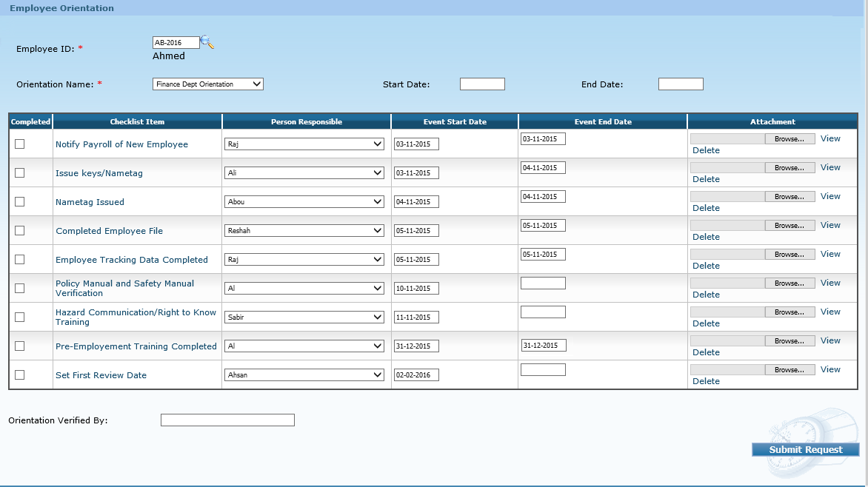868x487 pixels.
Task: Click the Orientation Verified By text field
Action: click(227, 420)
